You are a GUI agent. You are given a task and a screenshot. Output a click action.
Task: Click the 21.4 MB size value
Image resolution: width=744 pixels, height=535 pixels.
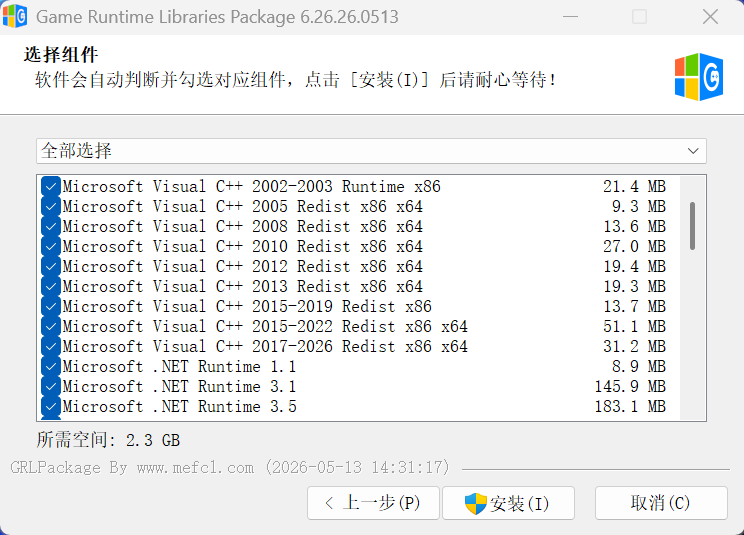(634, 186)
